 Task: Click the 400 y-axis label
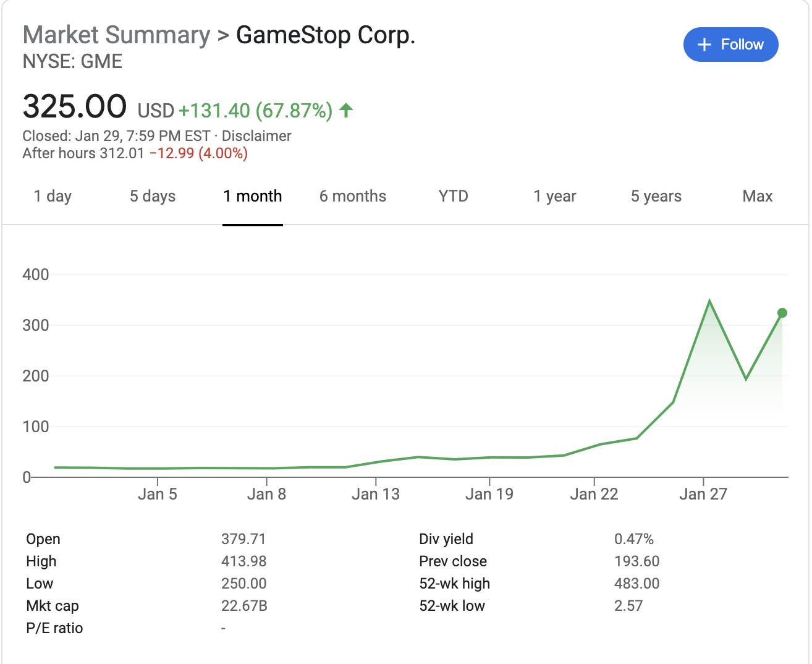click(x=36, y=275)
